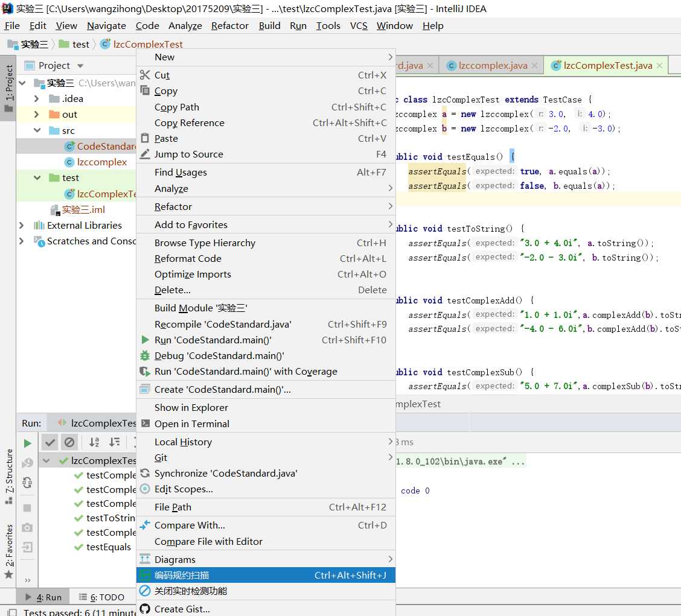Toggle Show Ignored tests button
Image resolution: width=681 pixels, height=616 pixels.
point(69,442)
